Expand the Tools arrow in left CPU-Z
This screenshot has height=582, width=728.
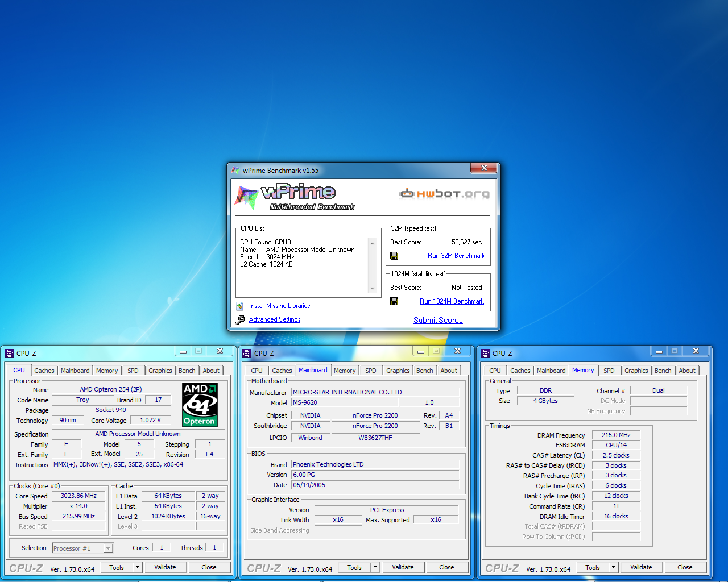tap(137, 567)
